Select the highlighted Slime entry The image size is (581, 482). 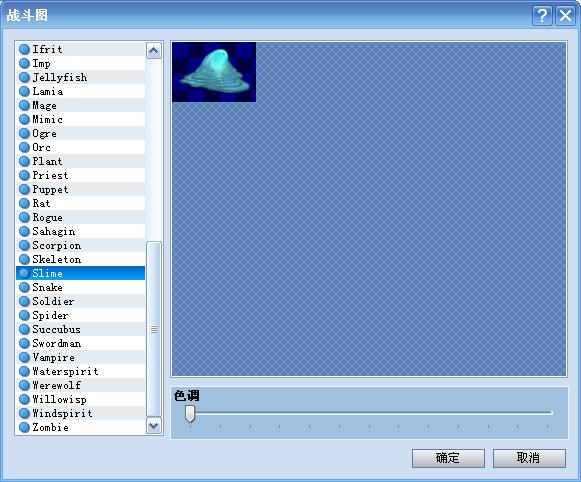pos(80,273)
